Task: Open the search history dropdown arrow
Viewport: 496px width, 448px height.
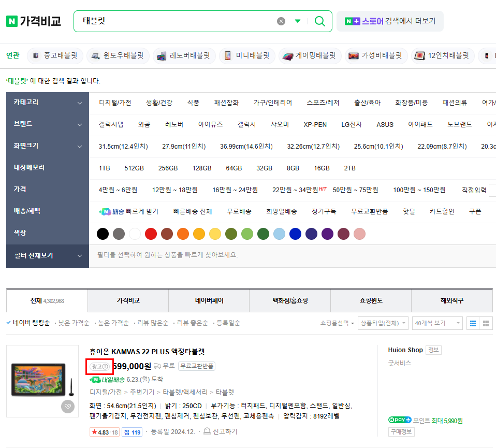Action: (298, 21)
